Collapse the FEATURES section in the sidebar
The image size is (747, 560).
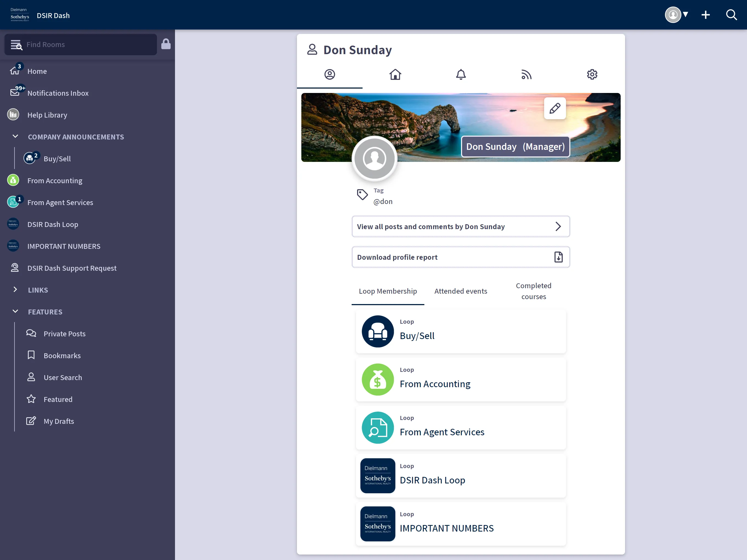coord(15,311)
